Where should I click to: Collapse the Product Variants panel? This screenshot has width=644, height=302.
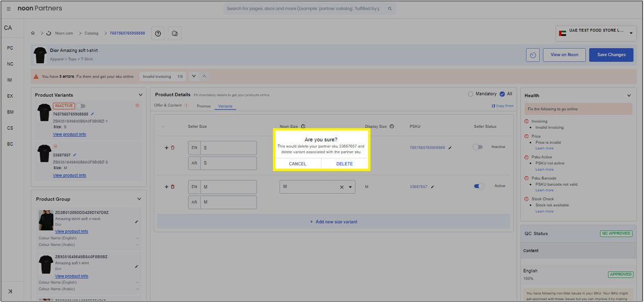tap(140, 95)
